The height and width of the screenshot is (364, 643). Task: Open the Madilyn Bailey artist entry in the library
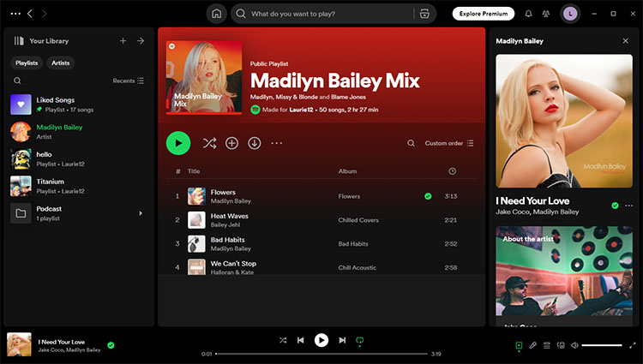click(78, 131)
